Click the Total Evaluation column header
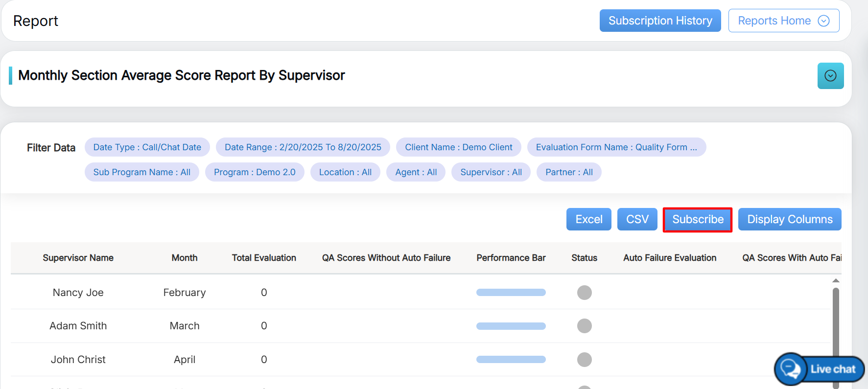The image size is (868, 389). (264, 258)
